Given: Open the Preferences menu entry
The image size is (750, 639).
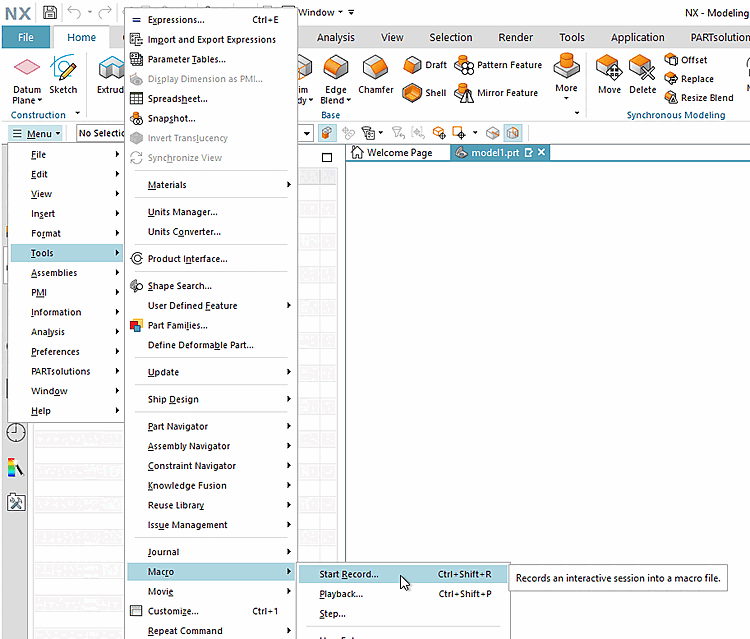Looking at the screenshot, I should (x=66, y=352).
